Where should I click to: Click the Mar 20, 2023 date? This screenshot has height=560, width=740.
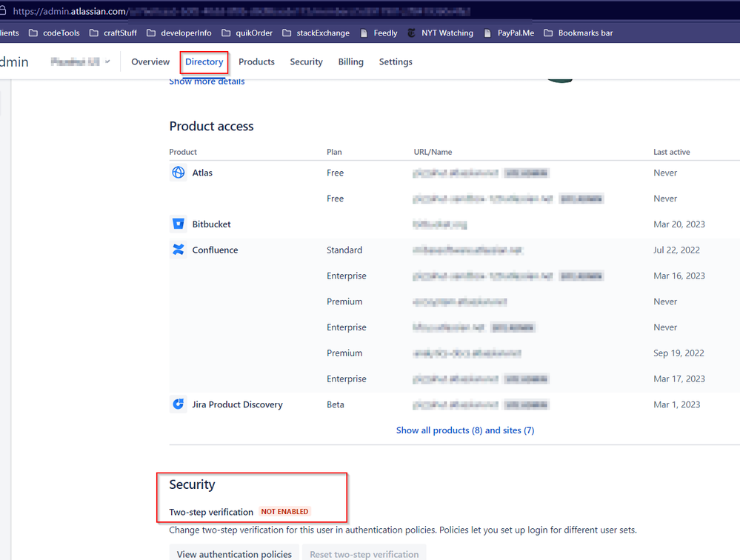pos(679,224)
